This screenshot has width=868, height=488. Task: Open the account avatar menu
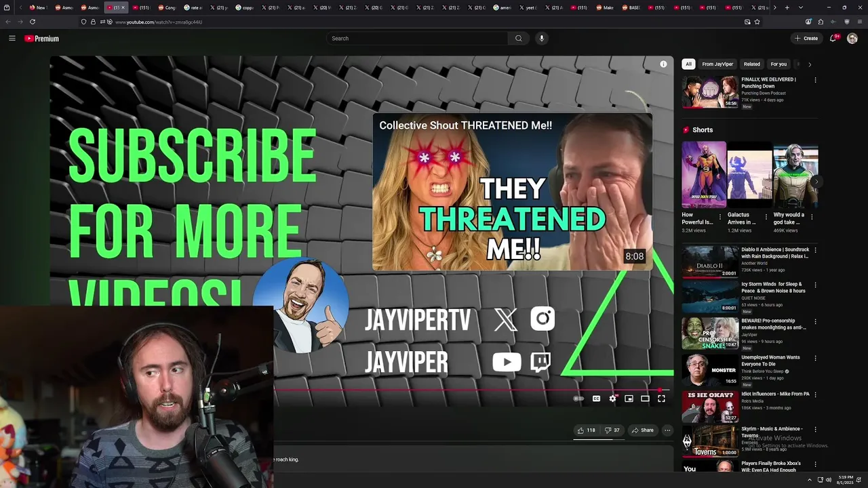[852, 39]
